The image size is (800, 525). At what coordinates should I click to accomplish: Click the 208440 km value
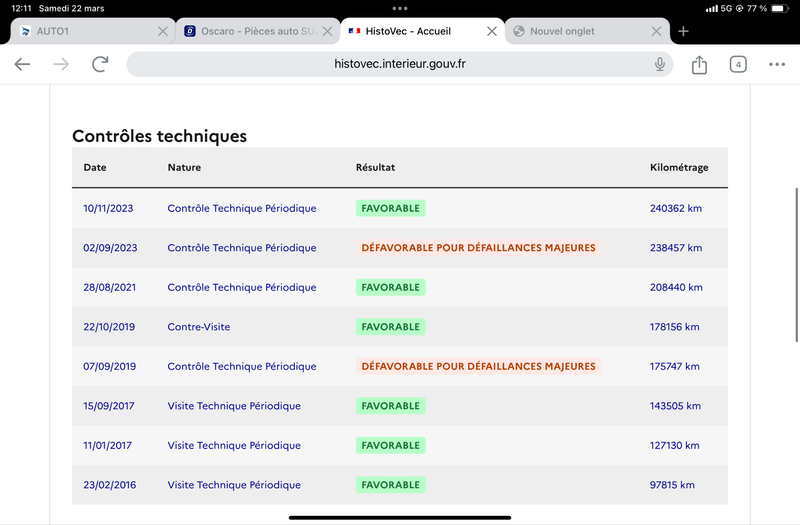pyautogui.click(x=676, y=287)
